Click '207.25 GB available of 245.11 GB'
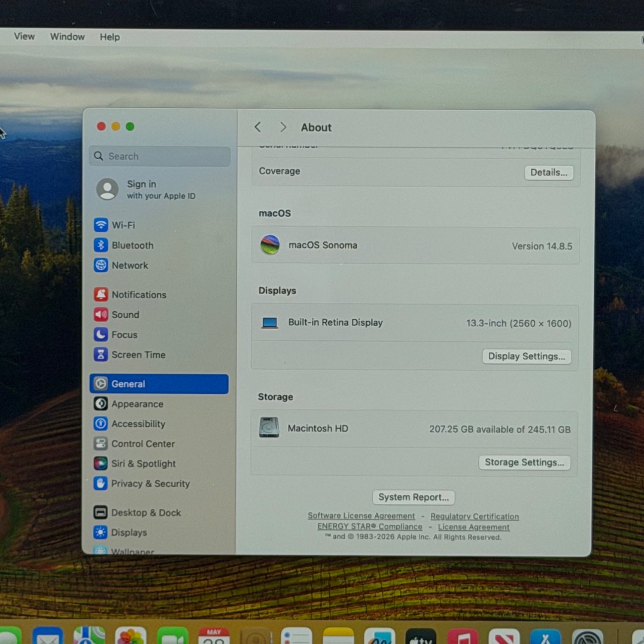Image resolution: width=644 pixels, height=644 pixels. pyautogui.click(x=500, y=429)
